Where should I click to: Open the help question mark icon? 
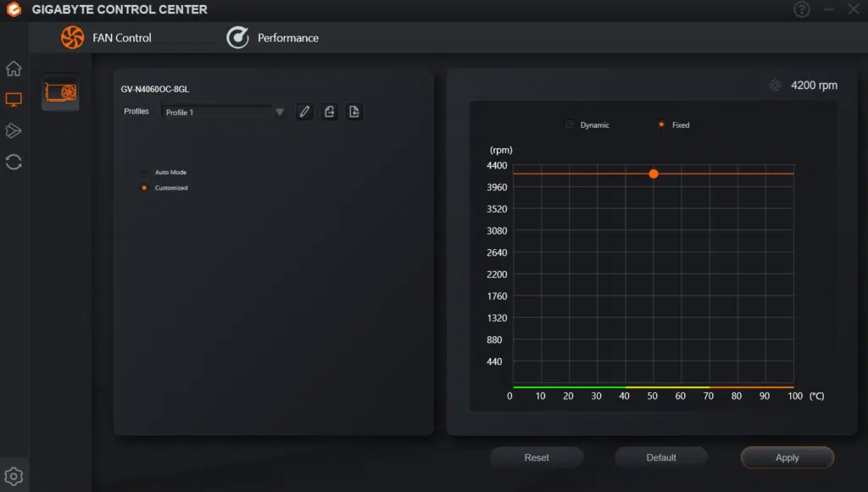(802, 9)
